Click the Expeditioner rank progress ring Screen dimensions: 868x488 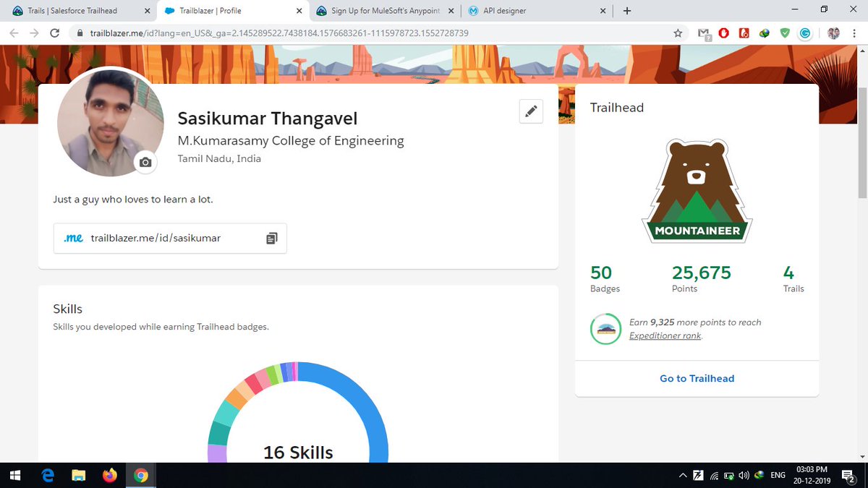(x=605, y=329)
